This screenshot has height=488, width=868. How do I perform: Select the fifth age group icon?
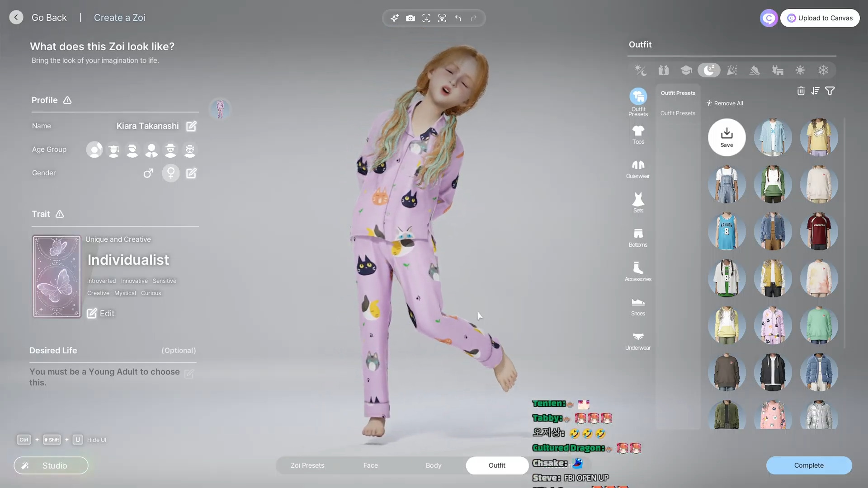point(170,150)
